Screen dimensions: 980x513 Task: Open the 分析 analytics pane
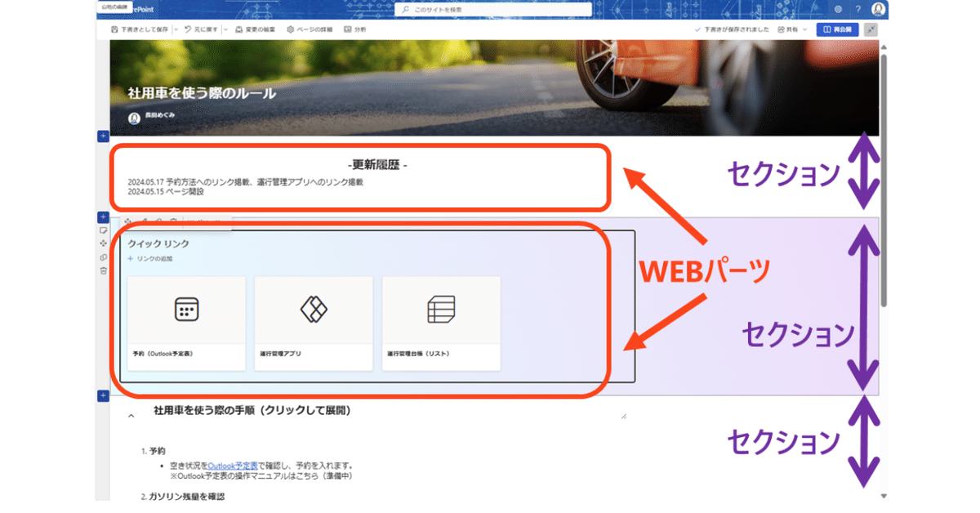[x=355, y=29]
